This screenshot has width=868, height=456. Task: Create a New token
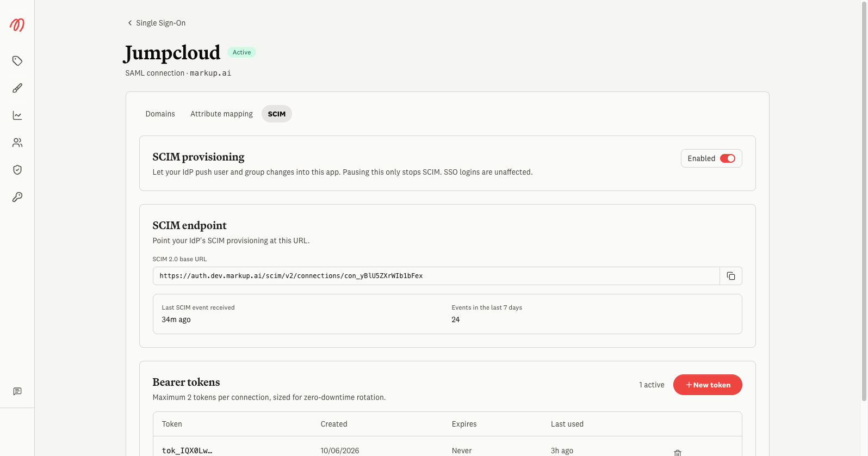point(708,385)
